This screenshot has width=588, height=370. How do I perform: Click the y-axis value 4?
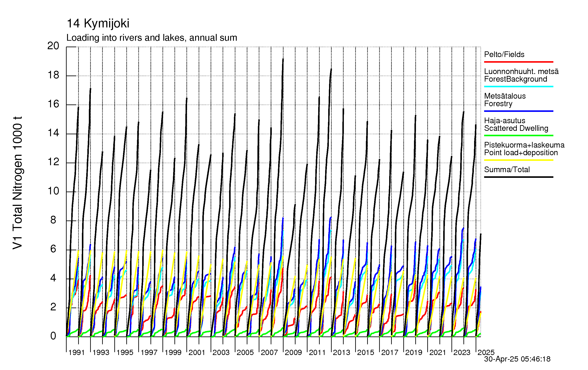click(x=53, y=278)
